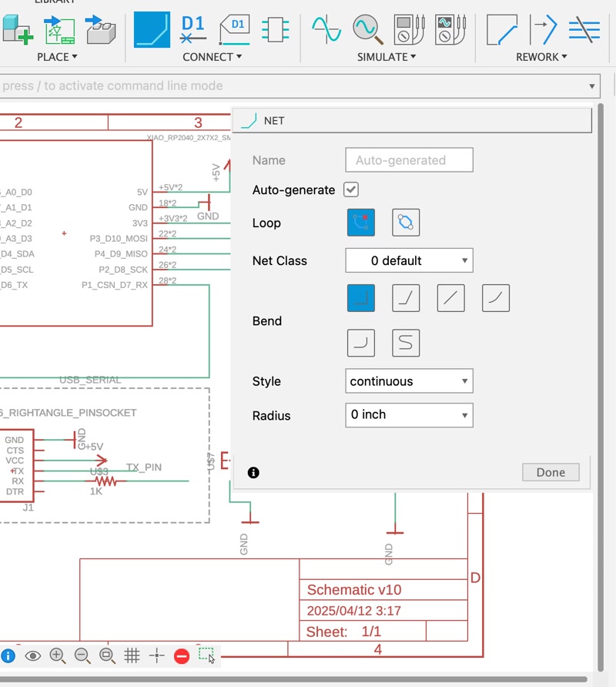Click the Rework split lines icon
This screenshot has height=687, width=616.
[584, 30]
